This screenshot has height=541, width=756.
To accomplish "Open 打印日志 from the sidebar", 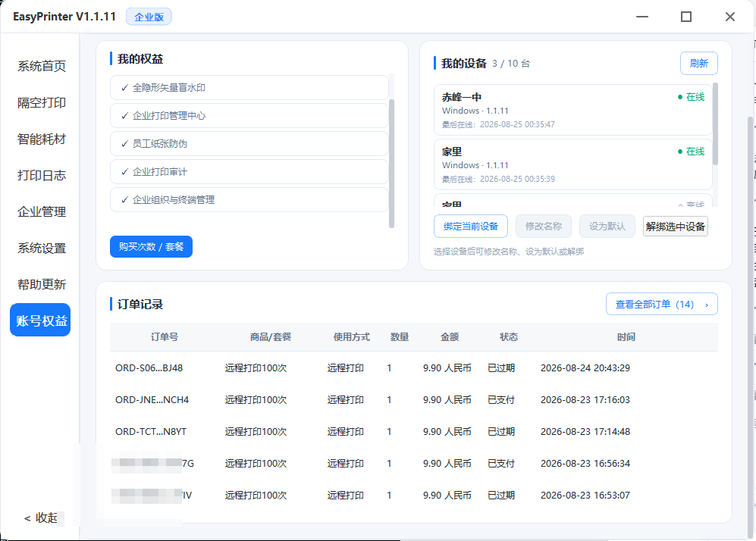I will [42, 175].
